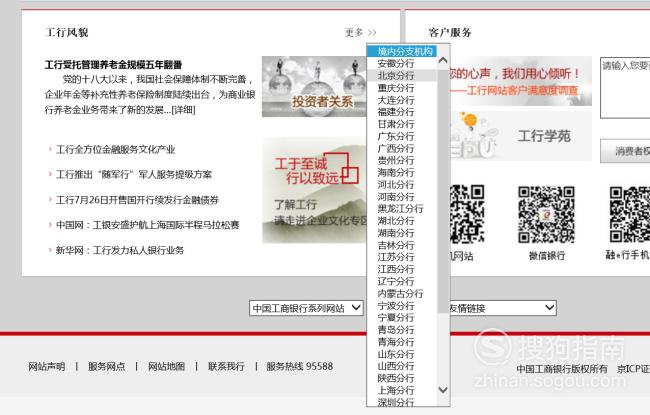Click the 工于至诚 行以致远 culture banner

[315, 190]
